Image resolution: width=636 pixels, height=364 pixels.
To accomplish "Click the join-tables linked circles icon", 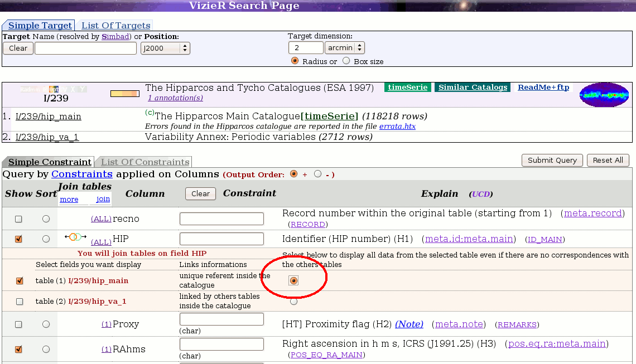I will [75, 237].
